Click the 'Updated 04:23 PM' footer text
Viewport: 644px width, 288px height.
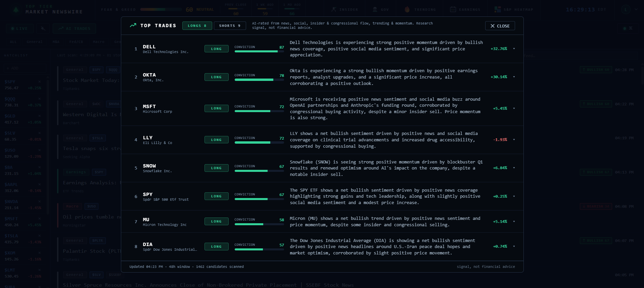click(x=146, y=267)
